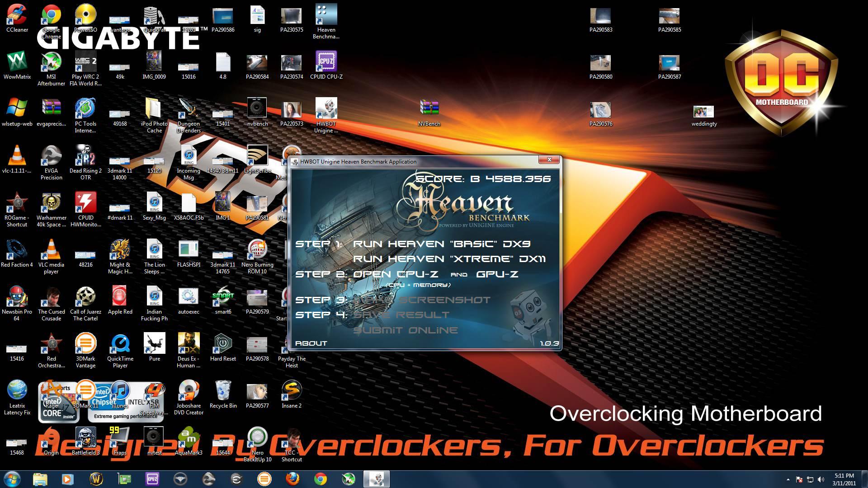Select the Origin desktop shortcut
The height and width of the screenshot is (488, 868).
tap(51, 441)
